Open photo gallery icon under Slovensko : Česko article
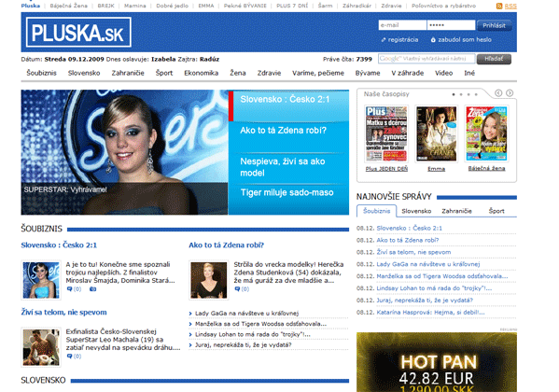Screen dimensions: 559x392 [x=92, y=289]
